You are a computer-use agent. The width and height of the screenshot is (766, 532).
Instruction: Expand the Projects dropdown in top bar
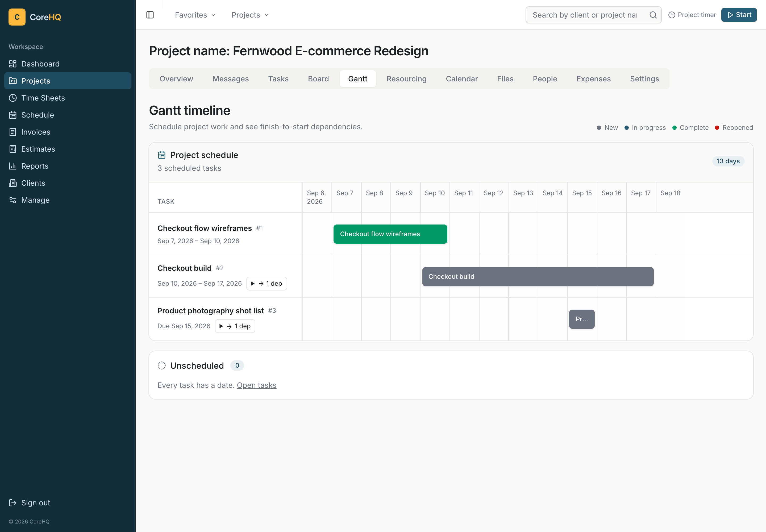(250, 15)
